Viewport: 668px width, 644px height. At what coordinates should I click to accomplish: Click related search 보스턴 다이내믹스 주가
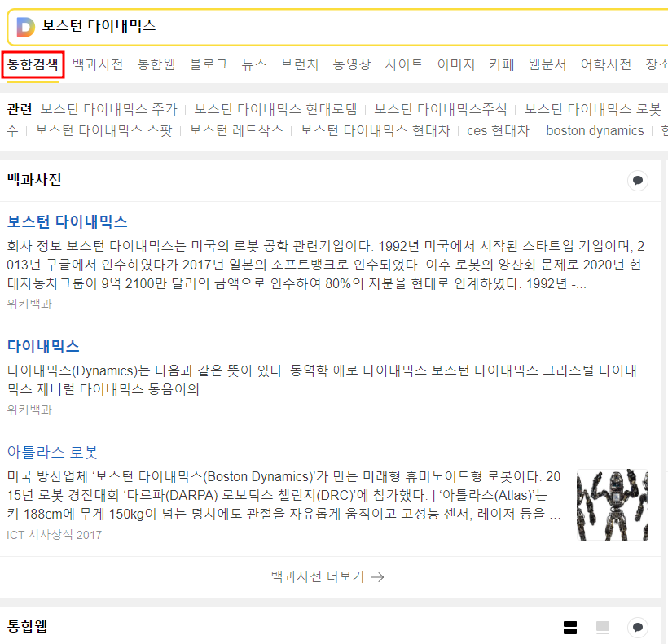click(108, 109)
